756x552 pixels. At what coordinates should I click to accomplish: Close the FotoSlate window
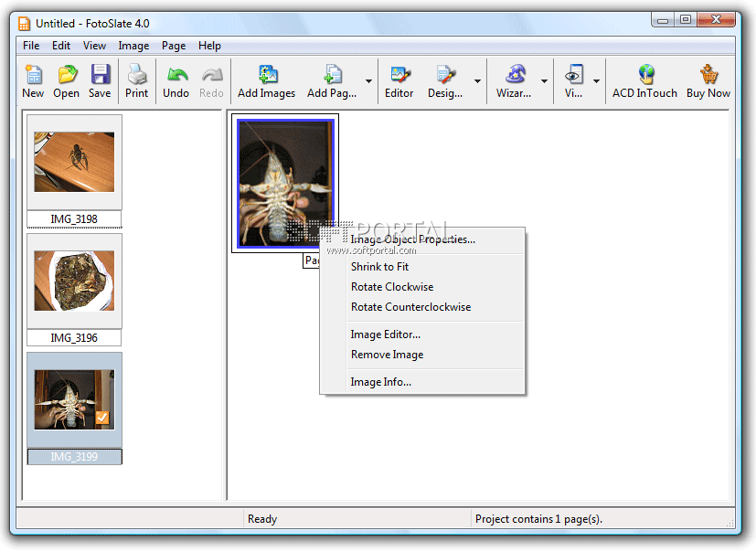[717, 20]
